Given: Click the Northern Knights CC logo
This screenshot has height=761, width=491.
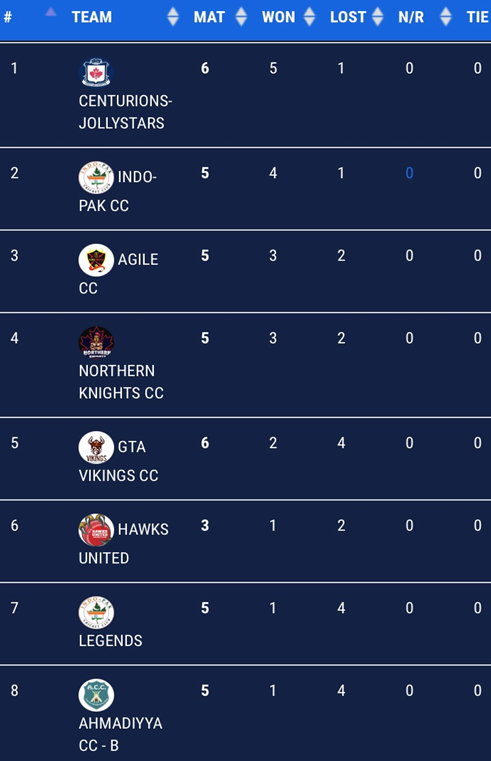Looking at the screenshot, I should [96, 342].
